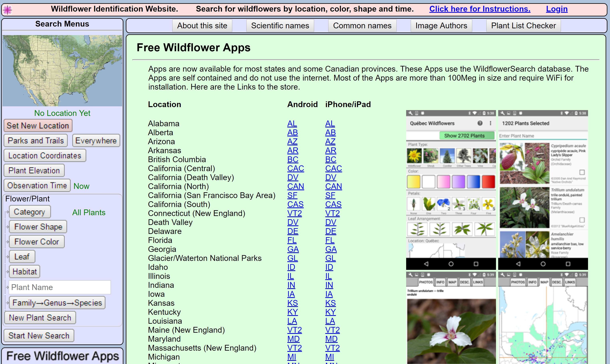Click the help question mark icon in Québec Wildflowers
This screenshot has height=364, width=610.
(480, 123)
